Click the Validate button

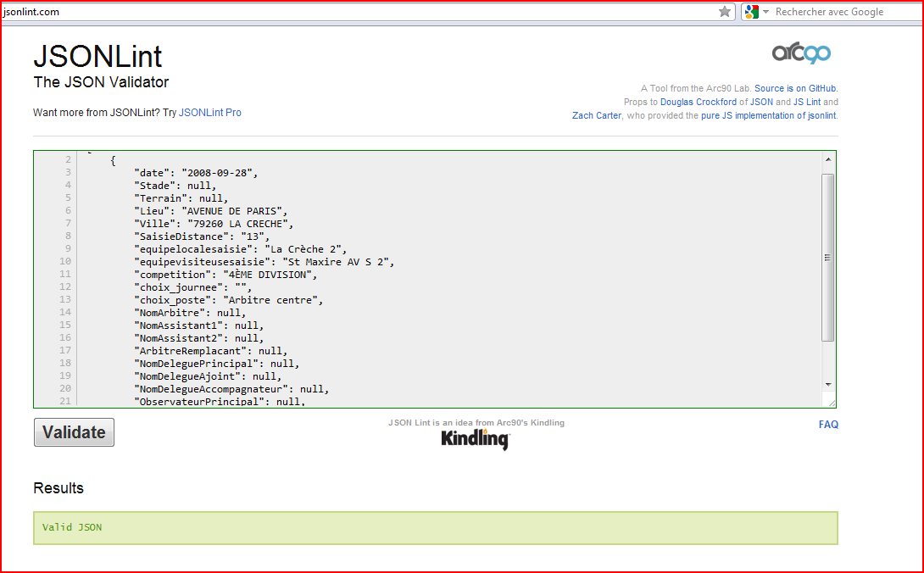tap(75, 432)
